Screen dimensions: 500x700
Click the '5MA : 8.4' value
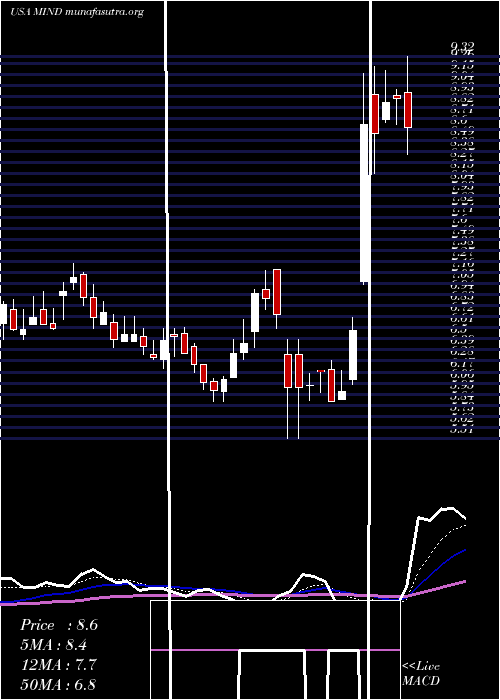54,644
